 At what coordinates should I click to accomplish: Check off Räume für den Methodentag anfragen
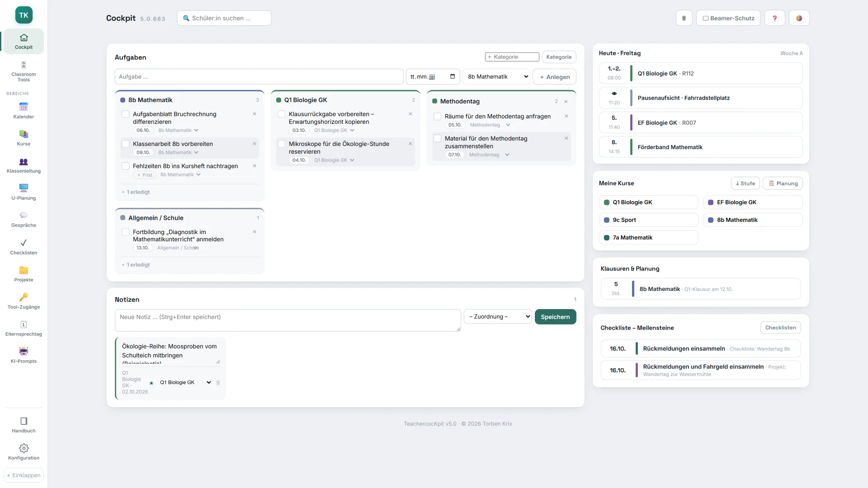click(x=437, y=117)
